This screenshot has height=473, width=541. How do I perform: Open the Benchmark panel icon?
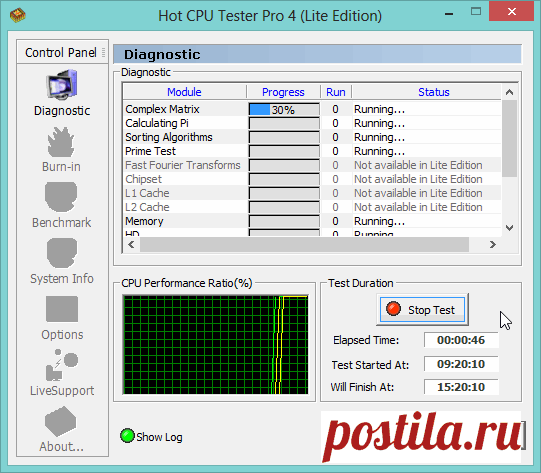61,197
